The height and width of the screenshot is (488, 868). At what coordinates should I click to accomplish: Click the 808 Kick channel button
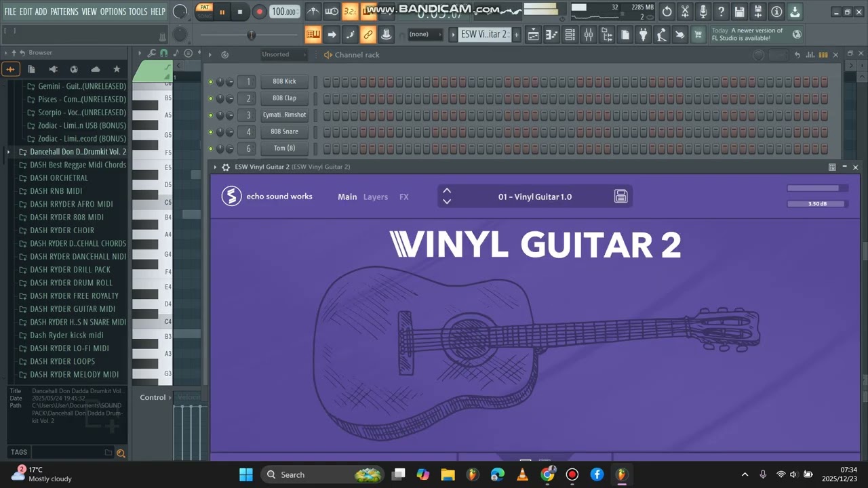[285, 81]
